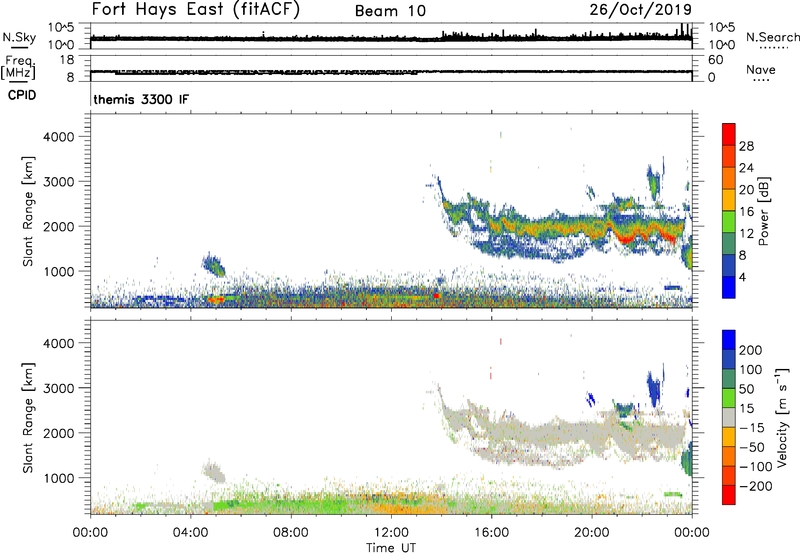Click the noise trace in the N.Sky panel
This screenshot has width=800, height=554.
point(391,38)
